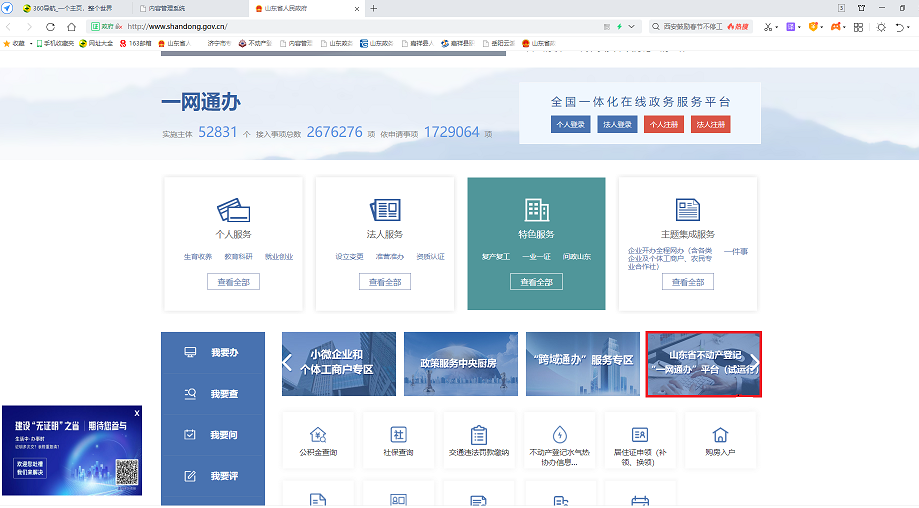The width and height of the screenshot is (919, 508).
Task: Open dropdown next to undo arrow
Action: click(908, 28)
